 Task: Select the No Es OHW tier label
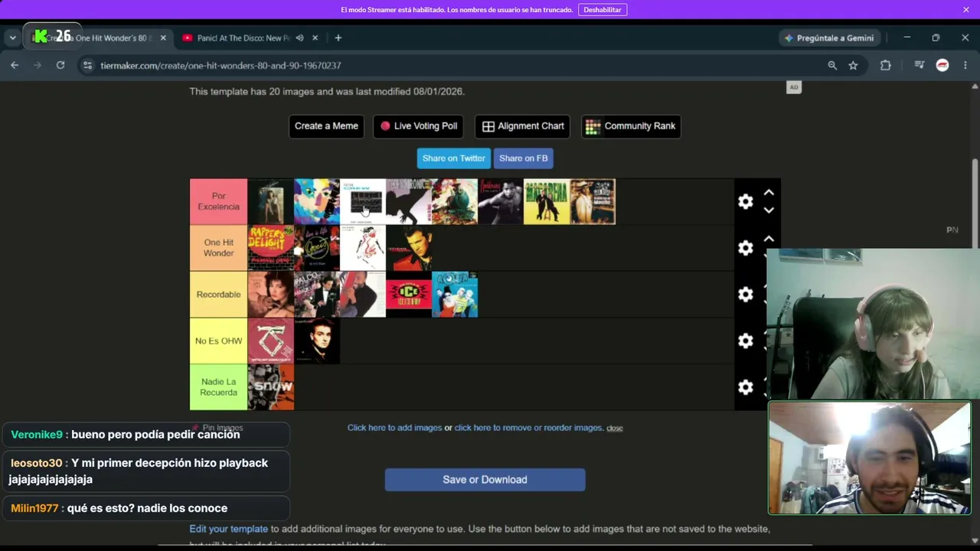point(219,341)
